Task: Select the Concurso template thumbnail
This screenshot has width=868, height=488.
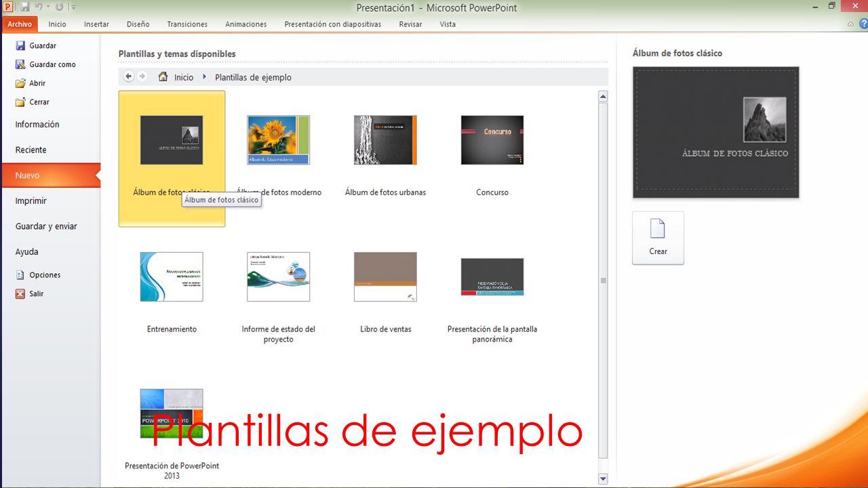Action: click(x=492, y=140)
